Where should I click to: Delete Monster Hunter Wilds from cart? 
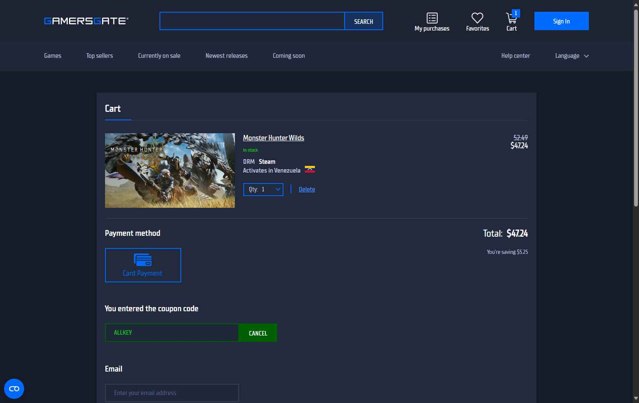pyautogui.click(x=307, y=189)
